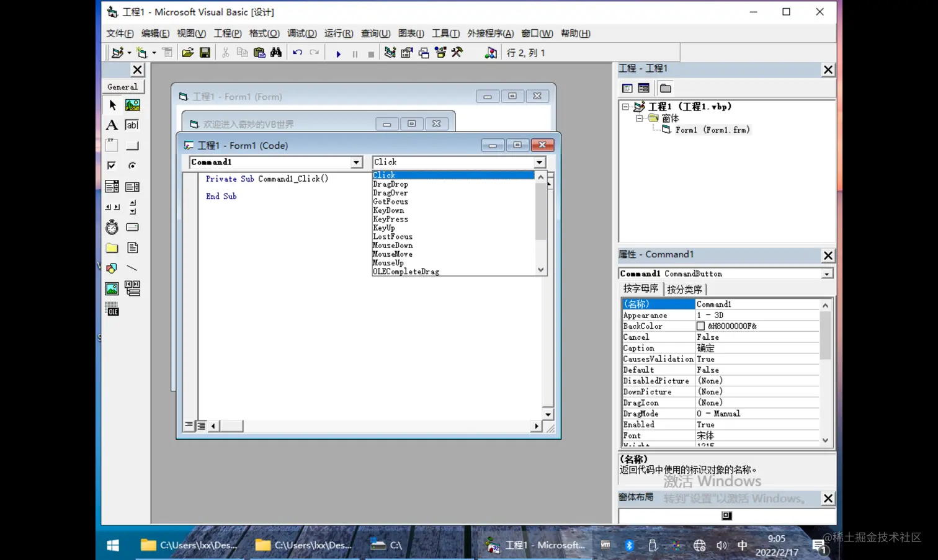Click the General tab of the toolbox

click(x=123, y=87)
